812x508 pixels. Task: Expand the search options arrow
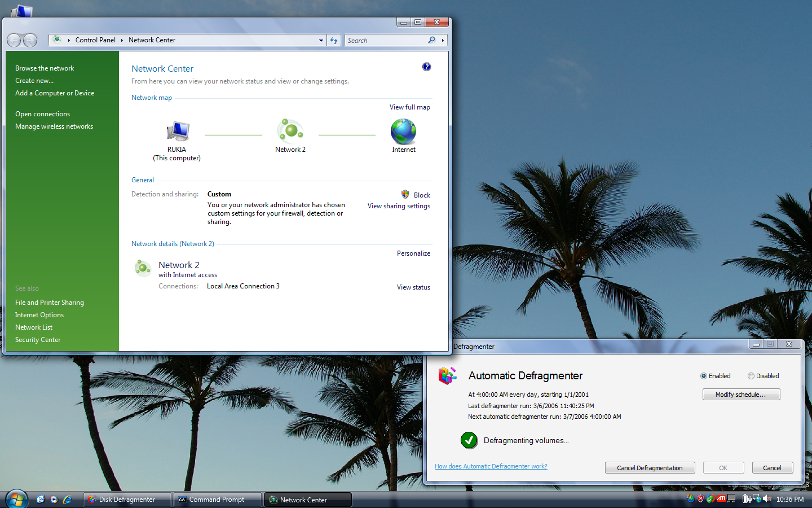click(x=443, y=40)
